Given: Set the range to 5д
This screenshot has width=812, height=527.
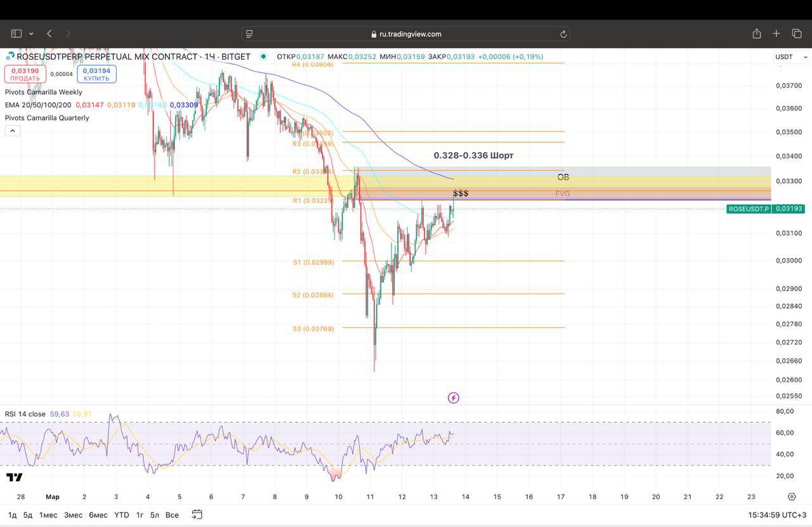Looking at the screenshot, I should (x=28, y=515).
